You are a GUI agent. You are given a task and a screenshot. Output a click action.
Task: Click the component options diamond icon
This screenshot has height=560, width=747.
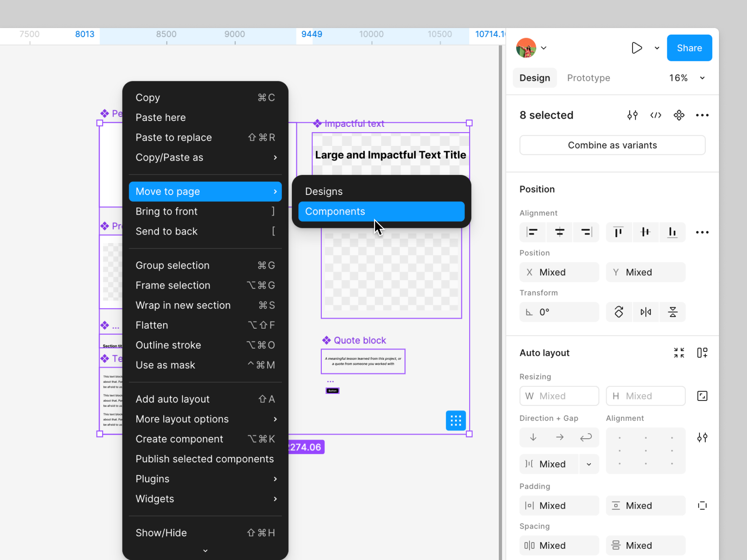[x=679, y=115]
